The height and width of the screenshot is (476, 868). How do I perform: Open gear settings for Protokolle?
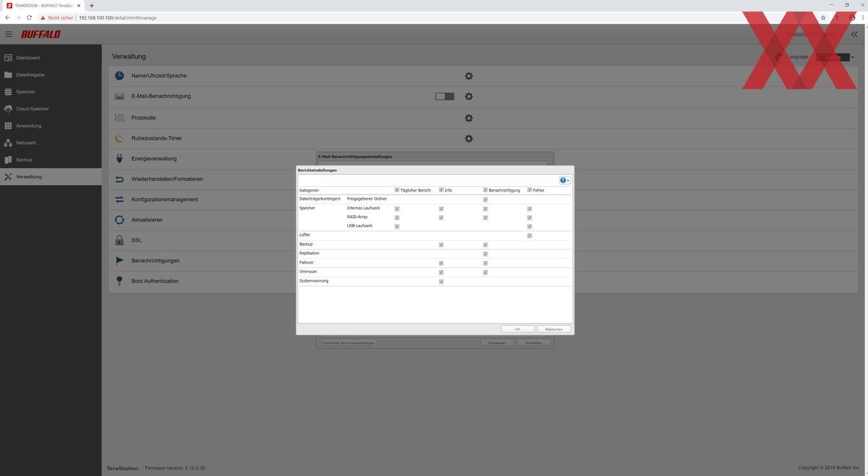pos(468,118)
